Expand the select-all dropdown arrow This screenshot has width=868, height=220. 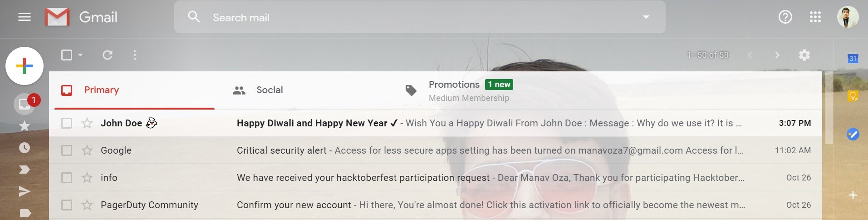pos(80,55)
